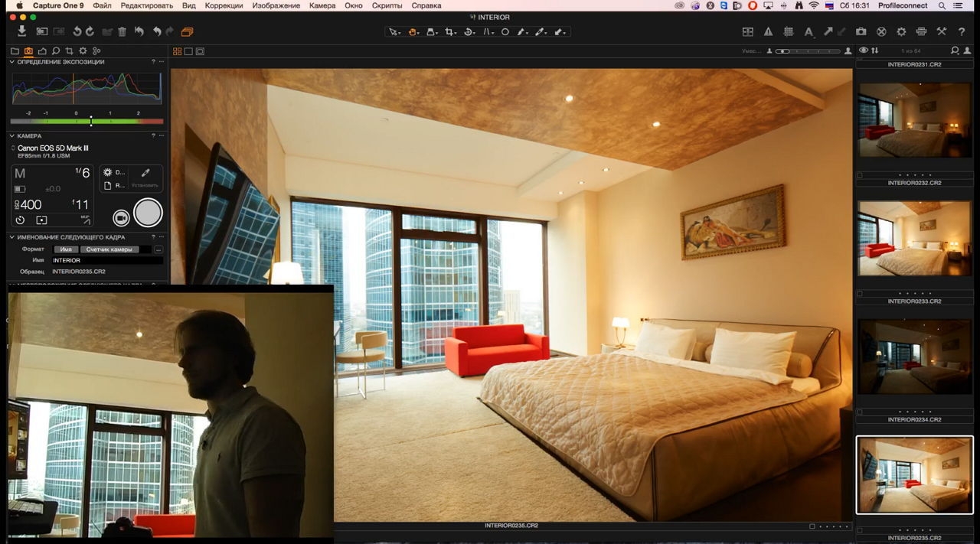
Task: Adjust the exposure meter slider handle
Action: tap(91, 121)
